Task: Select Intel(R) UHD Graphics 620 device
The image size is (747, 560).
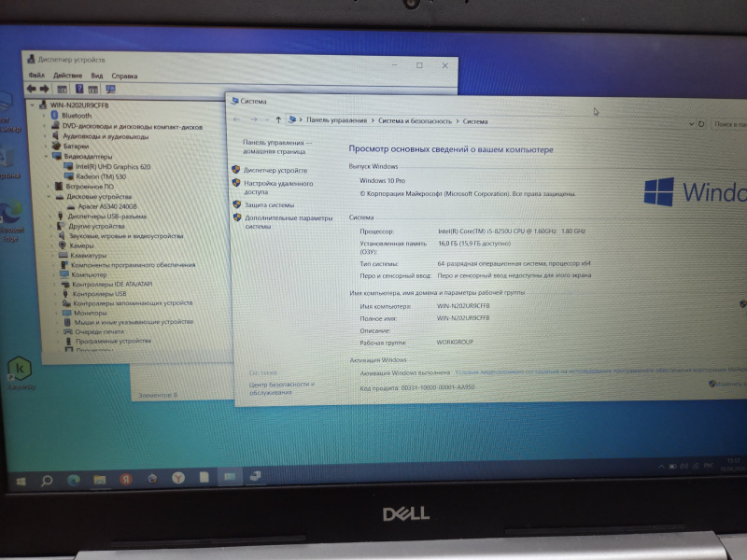Action: pos(106,165)
